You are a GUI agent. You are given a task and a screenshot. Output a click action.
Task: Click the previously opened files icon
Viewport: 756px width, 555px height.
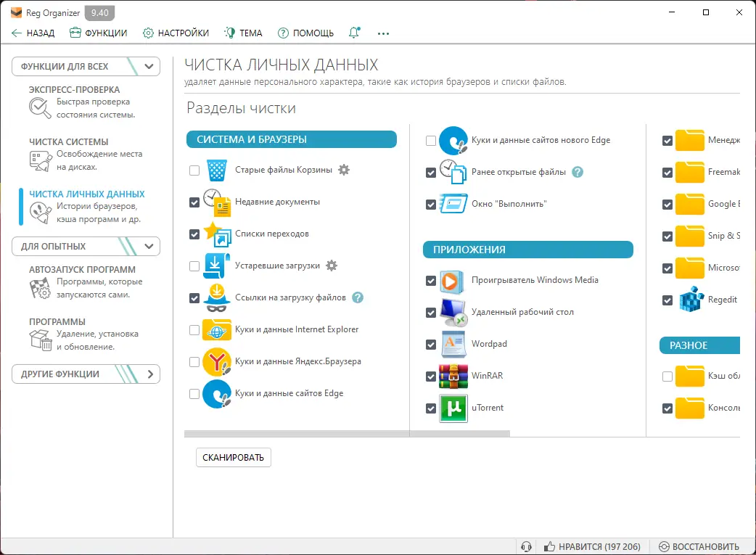pos(453,172)
